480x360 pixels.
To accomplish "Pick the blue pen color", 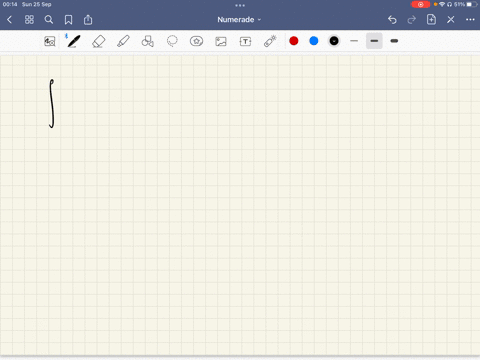I will pos(314,41).
